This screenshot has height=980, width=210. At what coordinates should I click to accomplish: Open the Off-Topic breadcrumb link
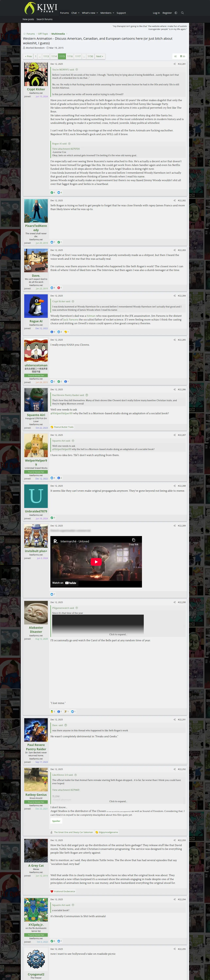coord(43,34)
